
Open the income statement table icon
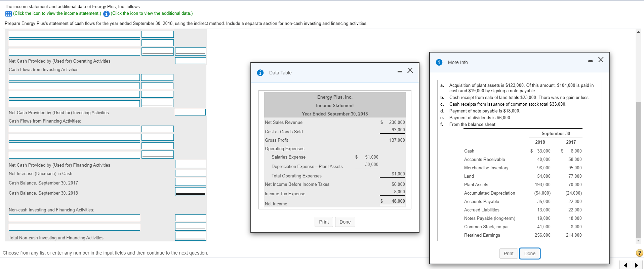8,14
